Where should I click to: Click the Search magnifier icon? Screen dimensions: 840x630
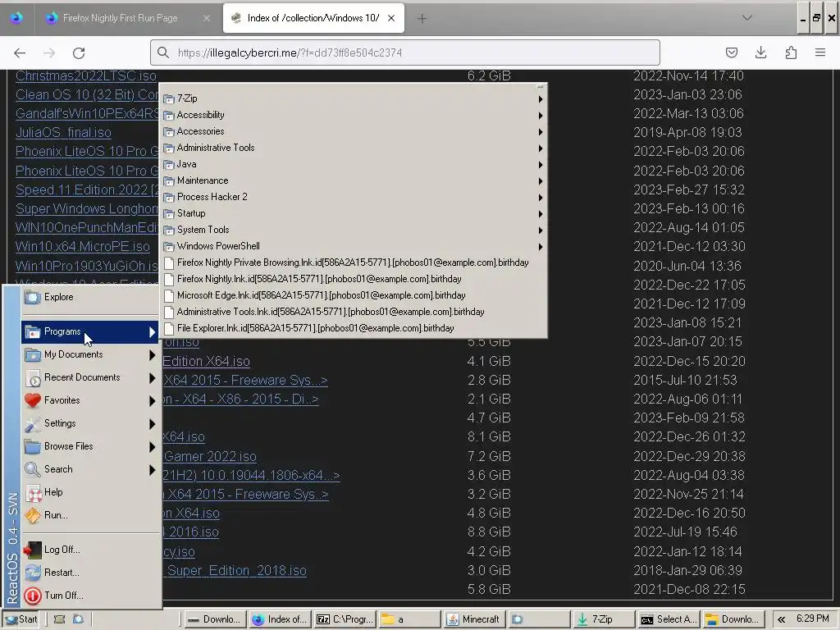33,470
